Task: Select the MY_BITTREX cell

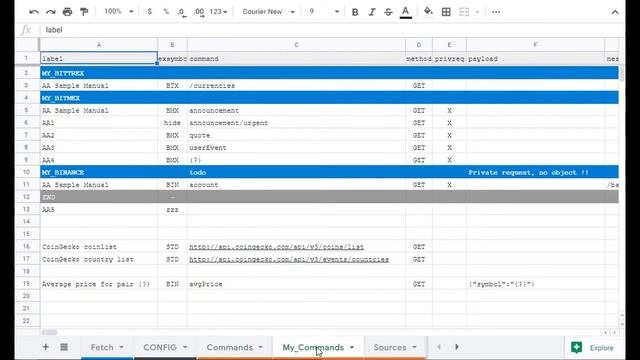Action: click(99, 73)
